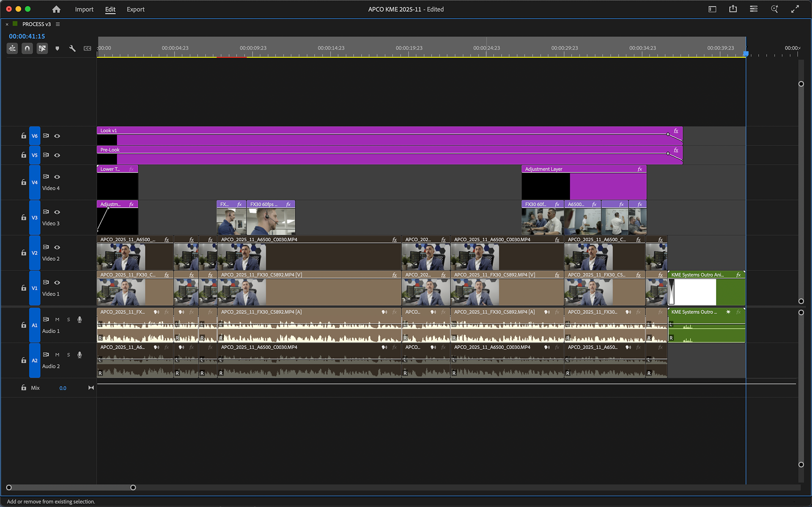Add a marker using the marker icon
The height and width of the screenshot is (507, 812).
coord(57,48)
